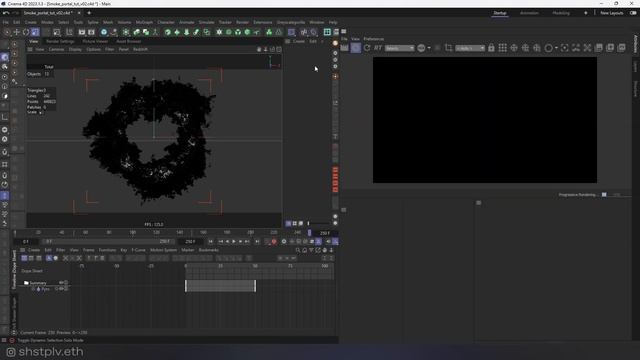Image resolution: width=640 pixels, height=360 pixels.
Task: Open the MoGraph menu
Action: (144, 22)
